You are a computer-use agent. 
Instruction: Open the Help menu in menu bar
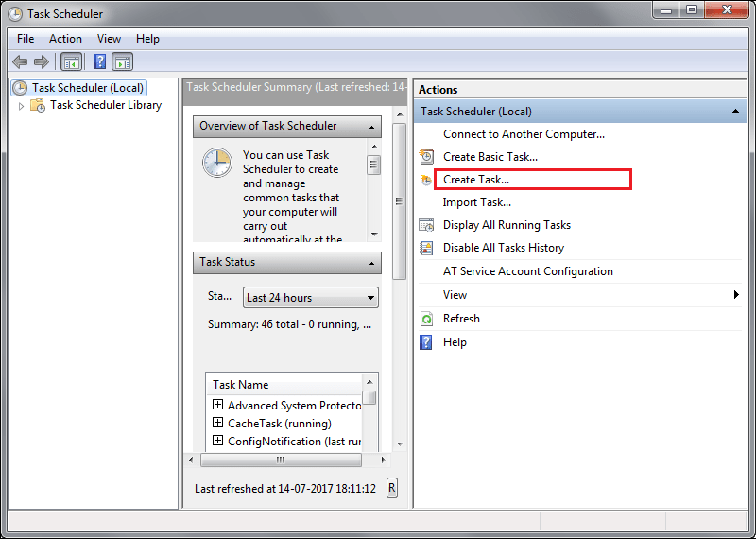147,39
